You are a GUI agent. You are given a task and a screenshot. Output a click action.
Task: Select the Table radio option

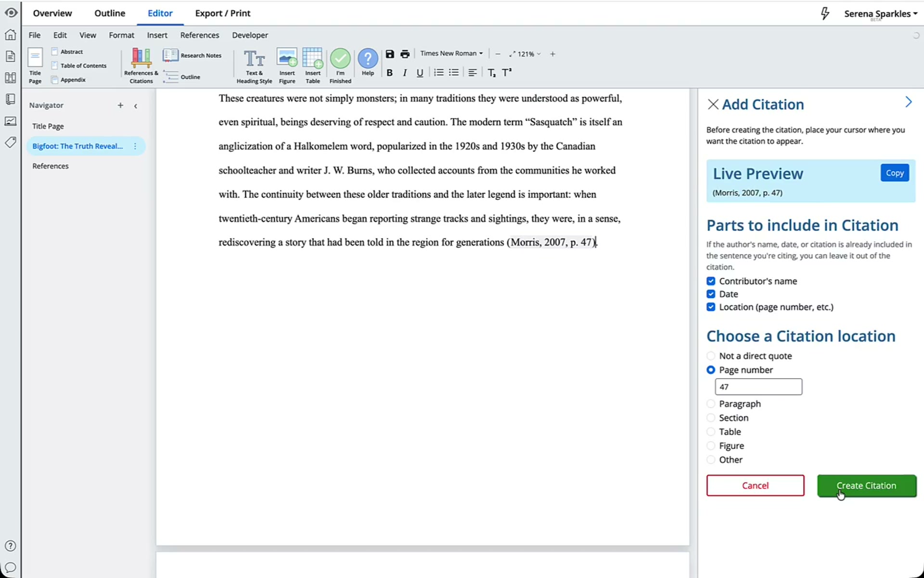(x=711, y=432)
